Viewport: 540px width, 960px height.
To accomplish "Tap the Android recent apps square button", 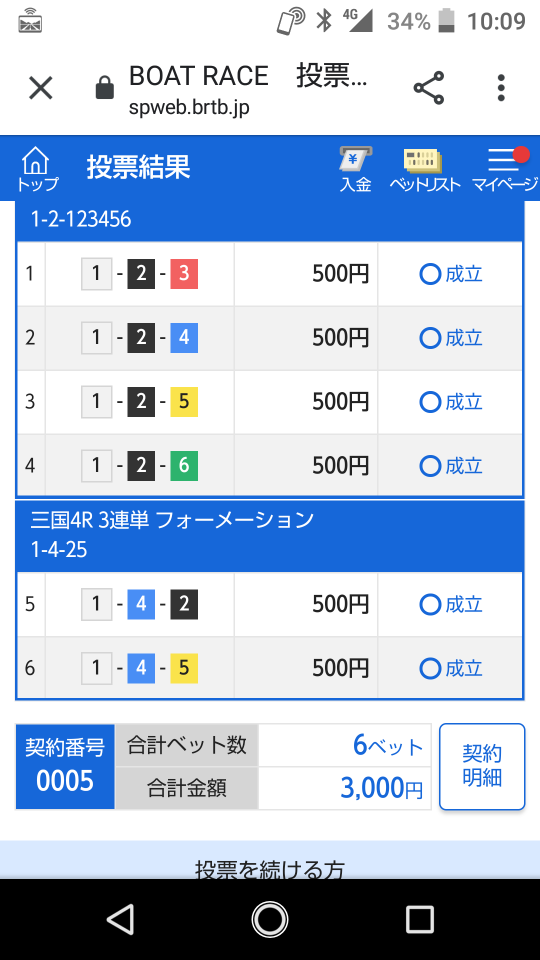I will click(419, 919).
